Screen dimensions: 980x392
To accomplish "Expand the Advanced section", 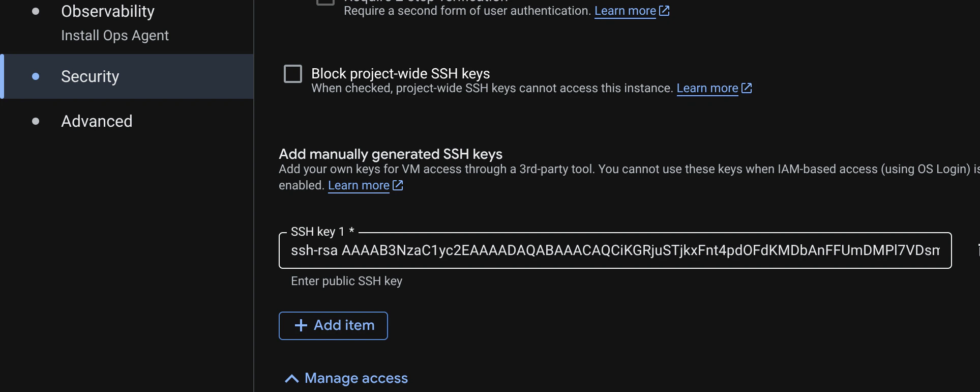I will (97, 121).
